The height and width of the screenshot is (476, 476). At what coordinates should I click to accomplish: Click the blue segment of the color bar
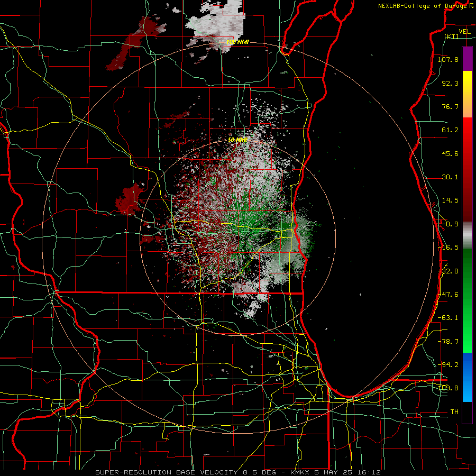467,377
